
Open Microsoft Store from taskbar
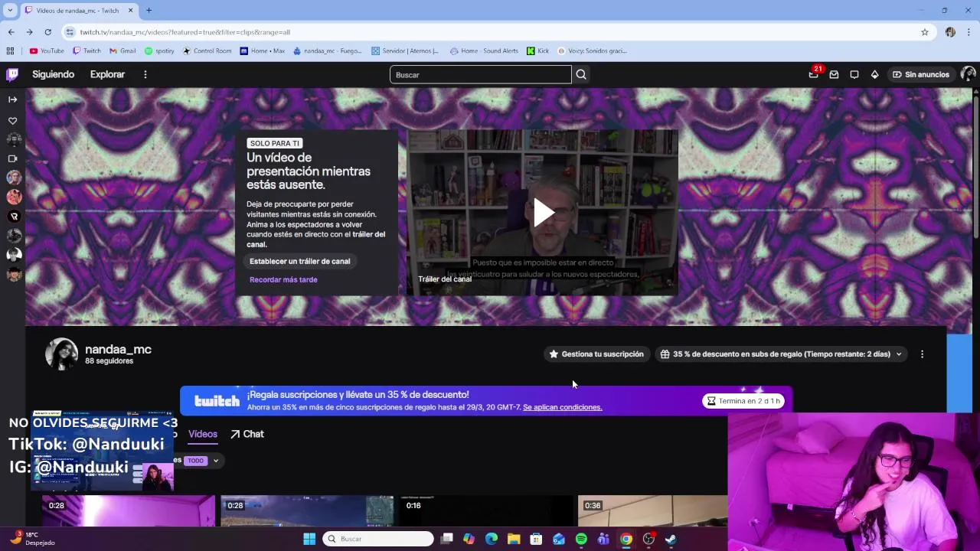pyautogui.click(x=536, y=539)
